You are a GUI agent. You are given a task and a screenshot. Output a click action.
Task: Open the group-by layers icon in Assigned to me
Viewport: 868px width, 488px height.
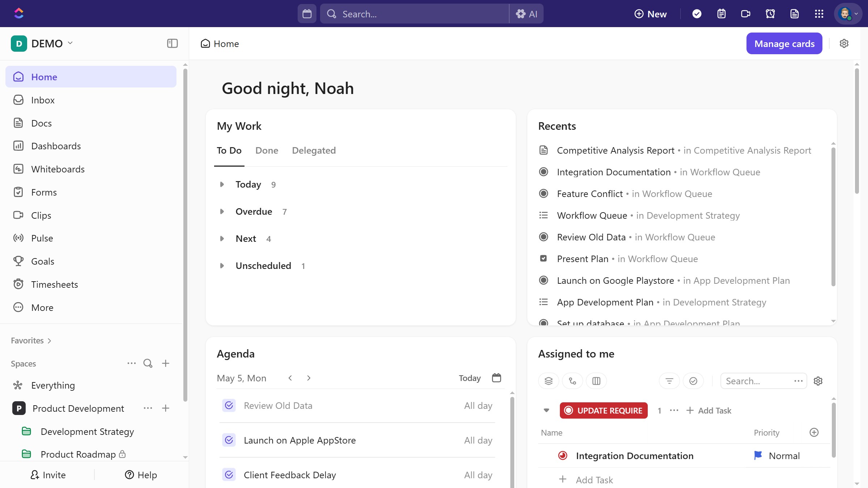pyautogui.click(x=548, y=381)
